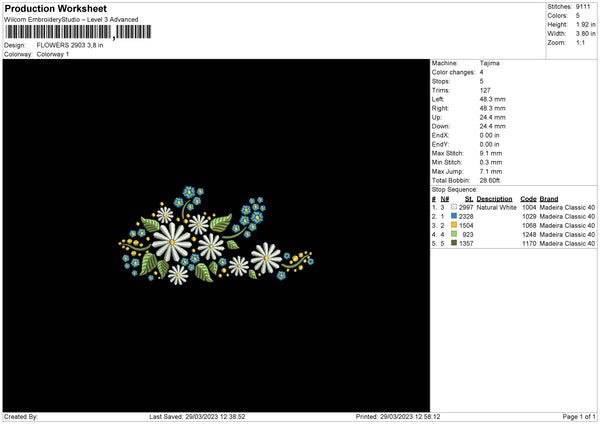Screen dimensions: 600x424
Task: Click the blue thread swatch coded 1029
Action: [x=454, y=216]
